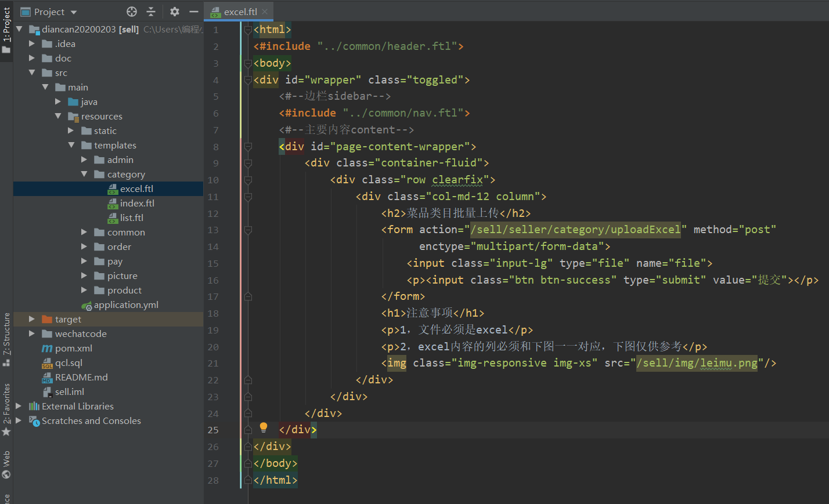
Task: Select index.ftl in the project tree
Action: coord(137,203)
